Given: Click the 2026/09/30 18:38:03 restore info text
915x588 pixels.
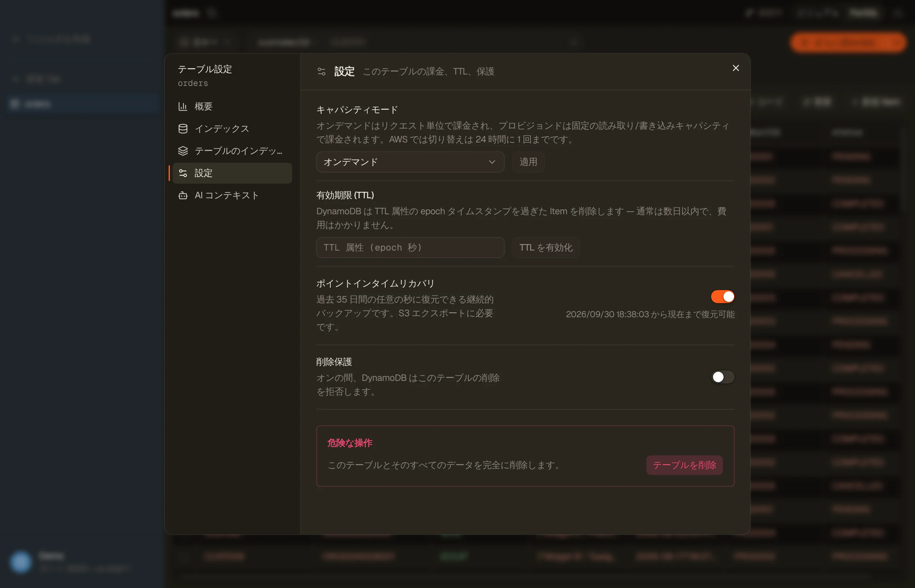Looking at the screenshot, I should coord(650,314).
